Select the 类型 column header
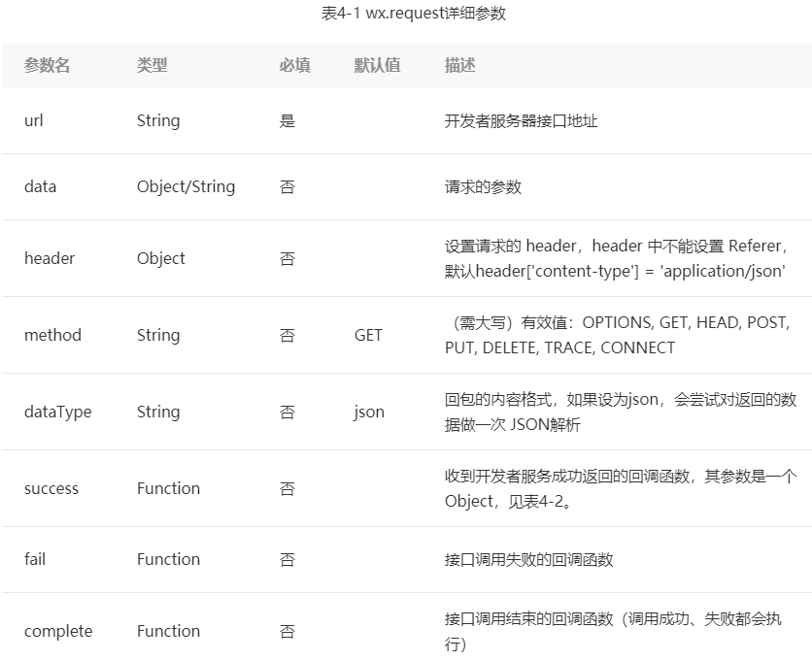Image resolution: width=812 pixels, height=661 pixels. click(151, 65)
